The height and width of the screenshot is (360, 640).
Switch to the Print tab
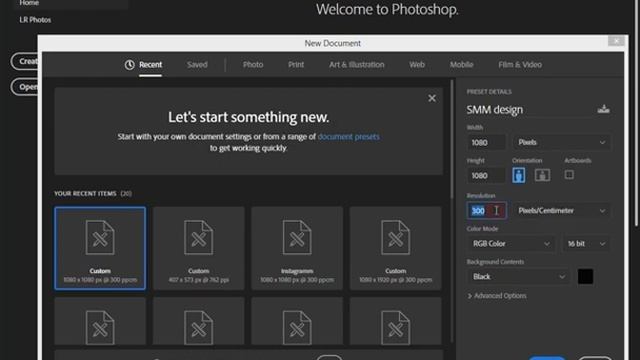tap(296, 65)
